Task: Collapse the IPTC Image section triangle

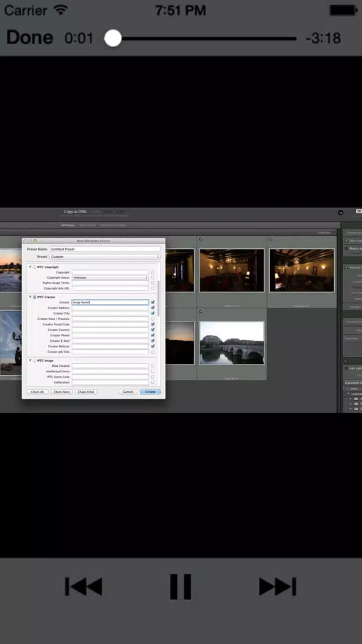Action: click(30, 360)
